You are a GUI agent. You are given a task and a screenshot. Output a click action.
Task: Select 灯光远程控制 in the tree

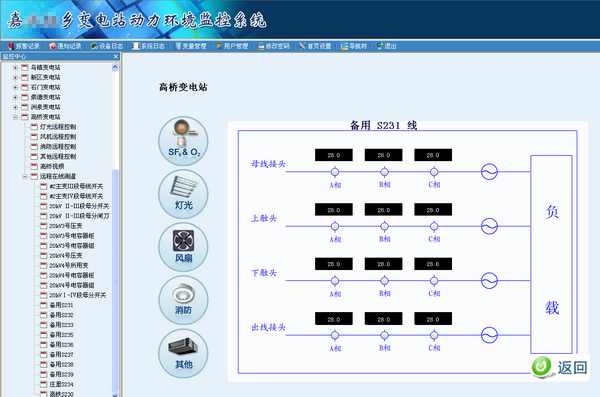click(58, 127)
